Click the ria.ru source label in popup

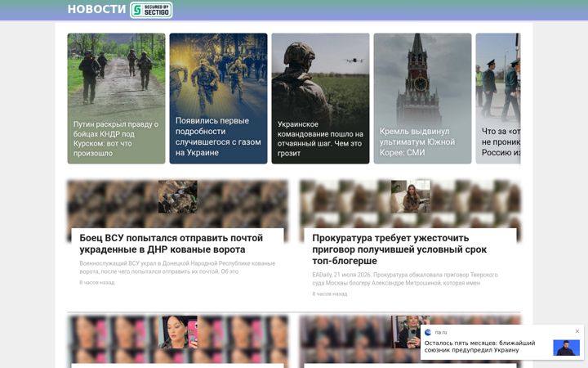(441, 332)
